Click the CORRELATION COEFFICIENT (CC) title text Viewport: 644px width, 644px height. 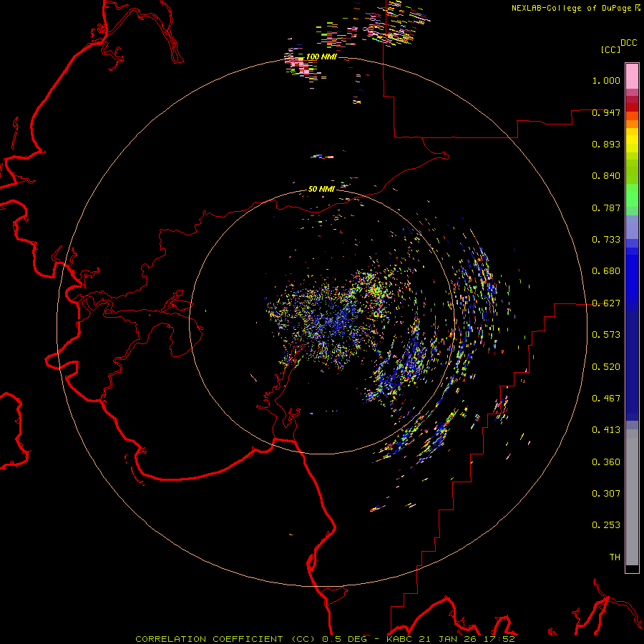coord(226,639)
